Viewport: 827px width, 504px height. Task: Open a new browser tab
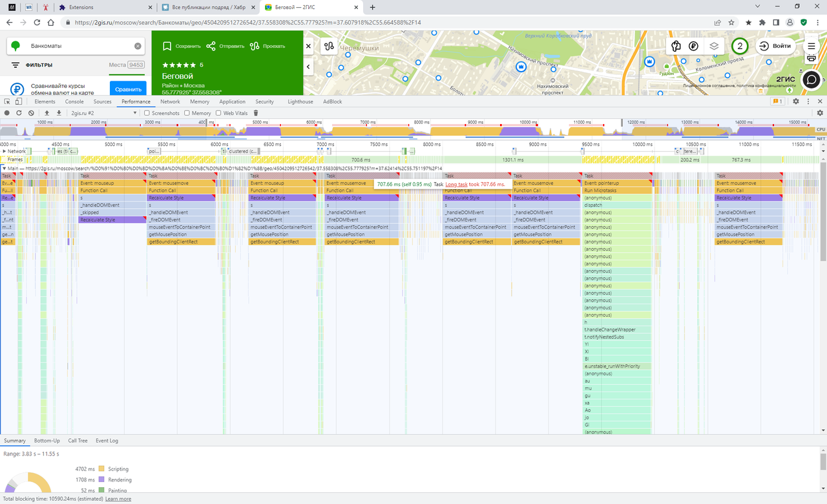[x=373, y=7]
